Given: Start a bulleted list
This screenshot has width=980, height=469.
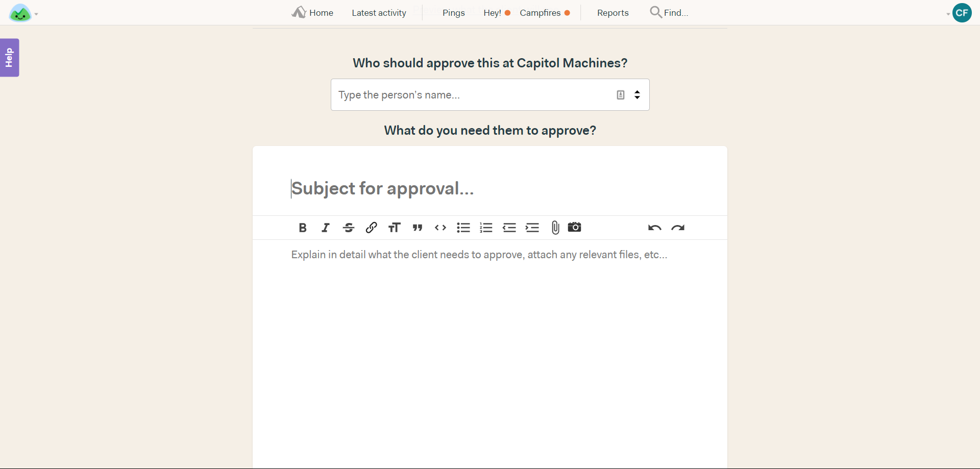Looking at the screenshot, I should click(463, 228).
